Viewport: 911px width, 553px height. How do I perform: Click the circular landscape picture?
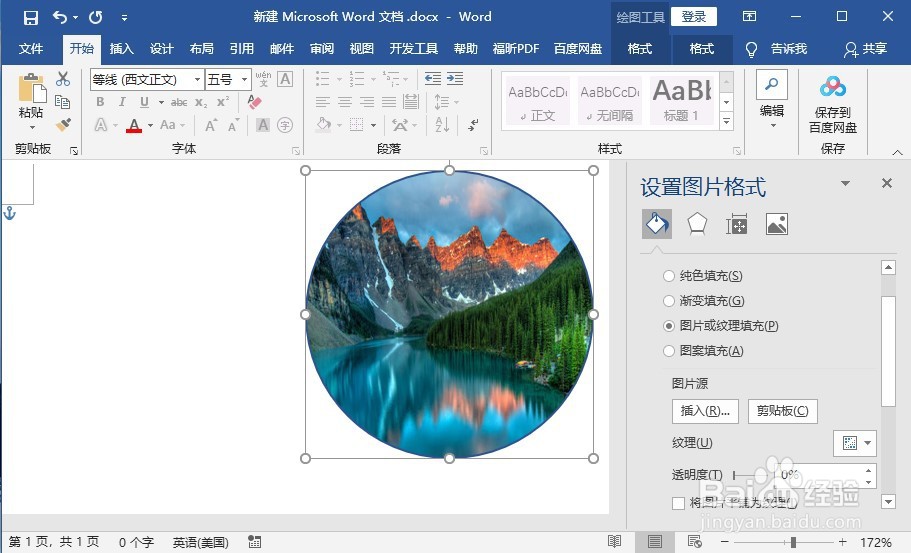click(x=449, y=314)
